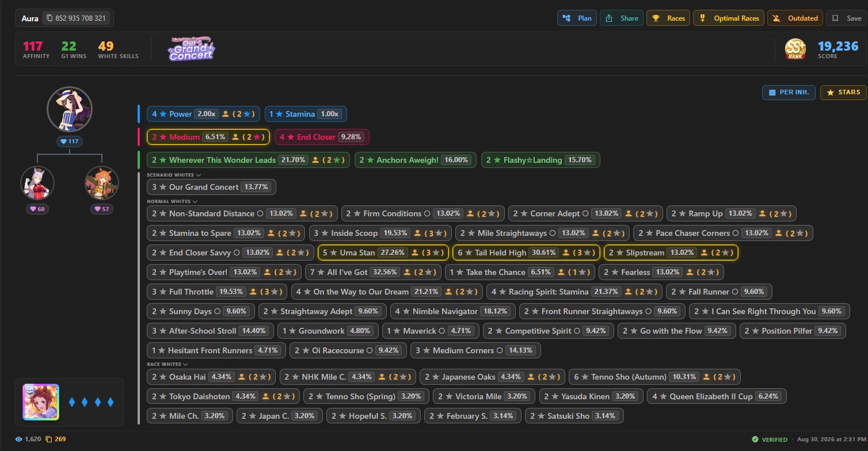Copy the trainer ID 852 935 708 321

tap(76, 18)
